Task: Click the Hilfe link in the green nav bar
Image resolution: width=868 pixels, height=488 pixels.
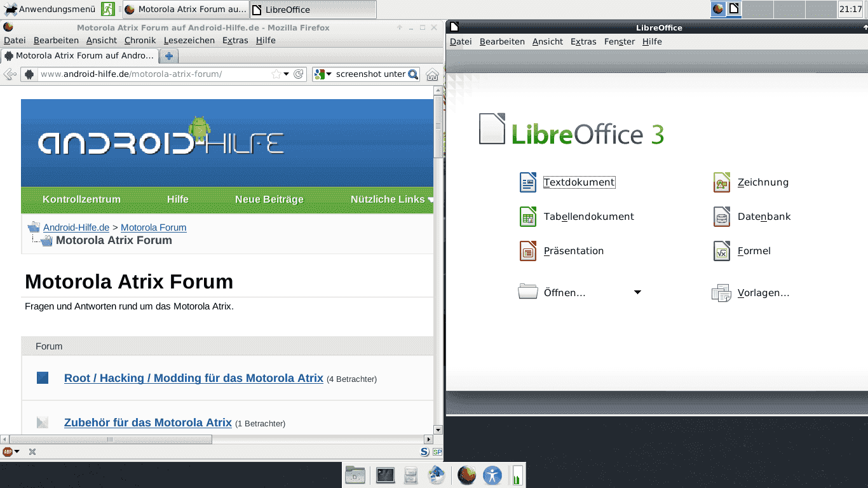Action: (178, 200)
